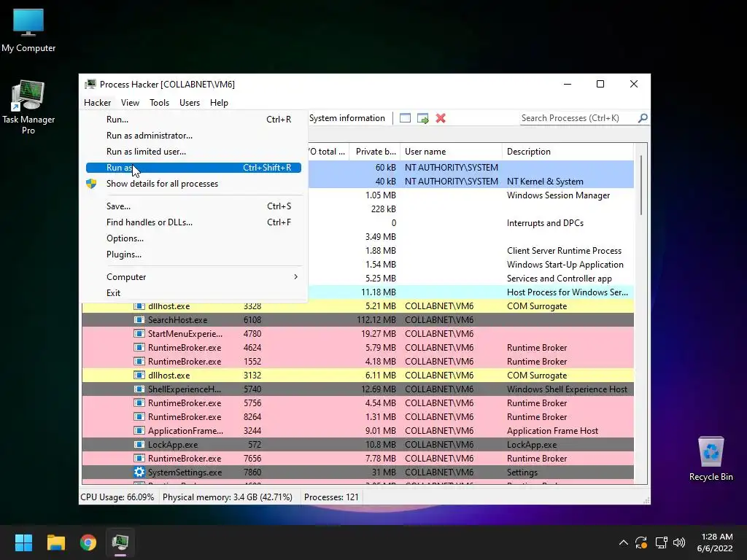Select the highlighted Run as... entry

193,168
